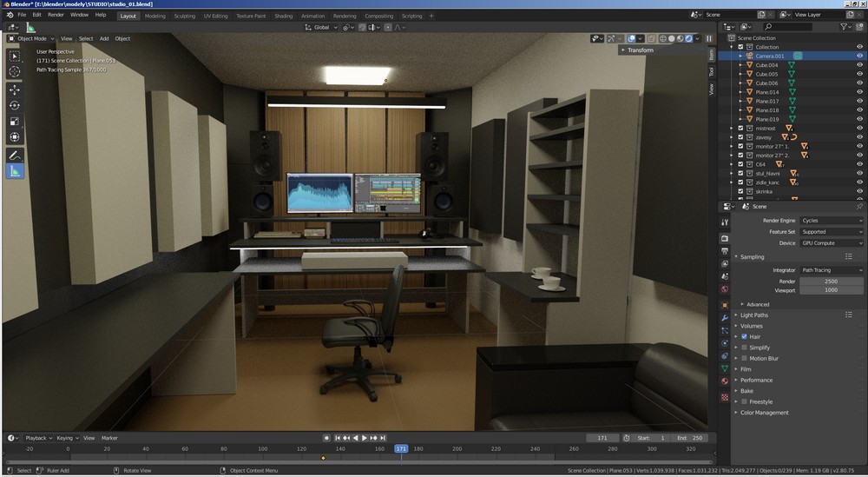Select the Rotate tool in the viewport toolbar
Image resolution: width=868 pixels, height=477 pixels.
coord(15,105)
